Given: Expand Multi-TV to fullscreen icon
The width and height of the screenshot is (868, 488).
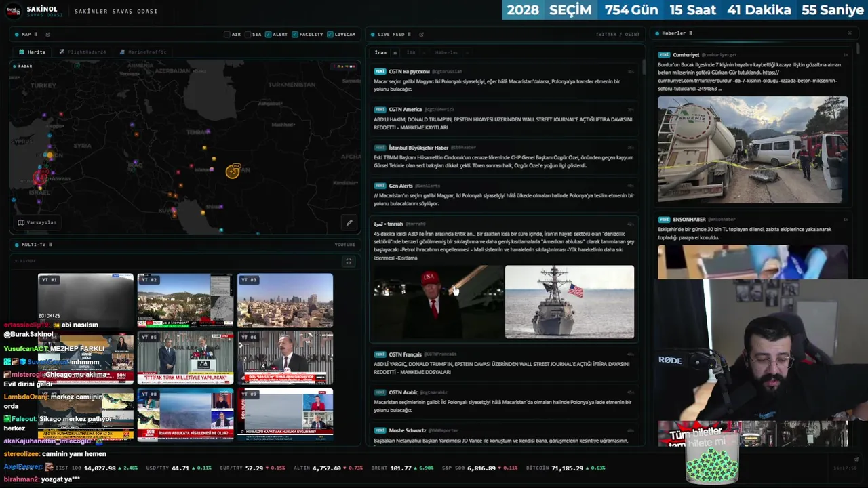Looking at the screenshot, I should point(349,261).
